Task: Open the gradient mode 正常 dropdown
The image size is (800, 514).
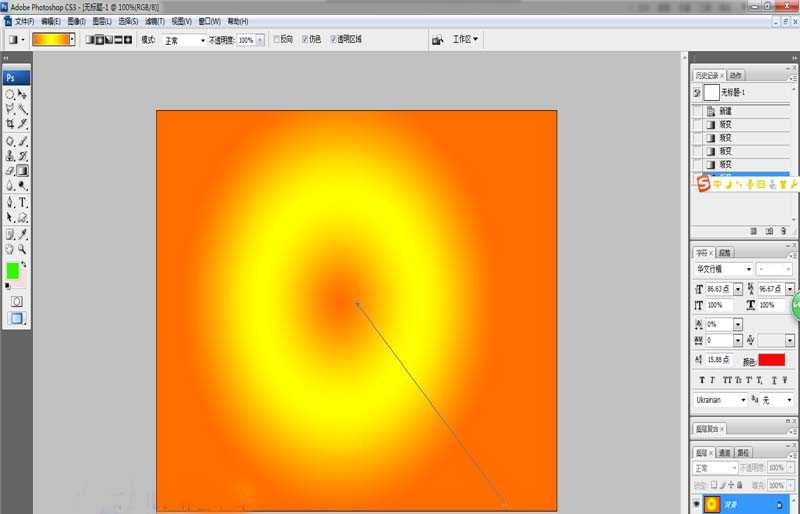Action: 184,40
